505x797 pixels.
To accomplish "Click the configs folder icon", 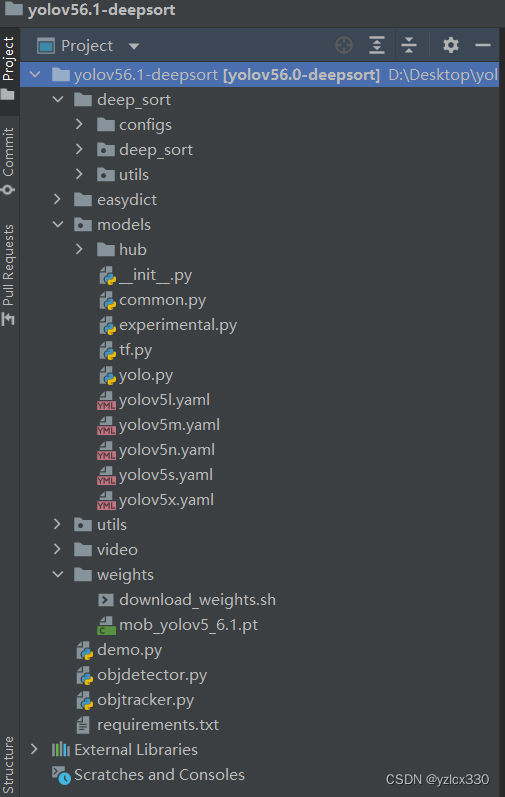I will pos(106,125).
